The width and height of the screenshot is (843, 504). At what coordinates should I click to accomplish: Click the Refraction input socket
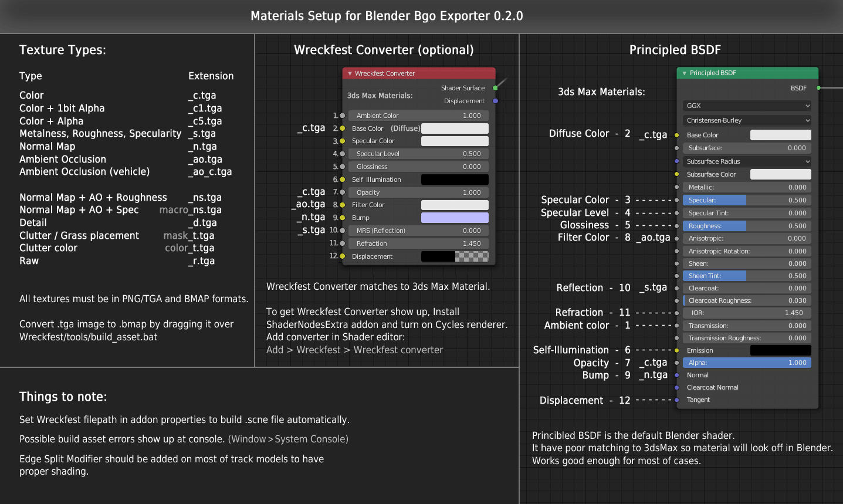pos(343,243)
